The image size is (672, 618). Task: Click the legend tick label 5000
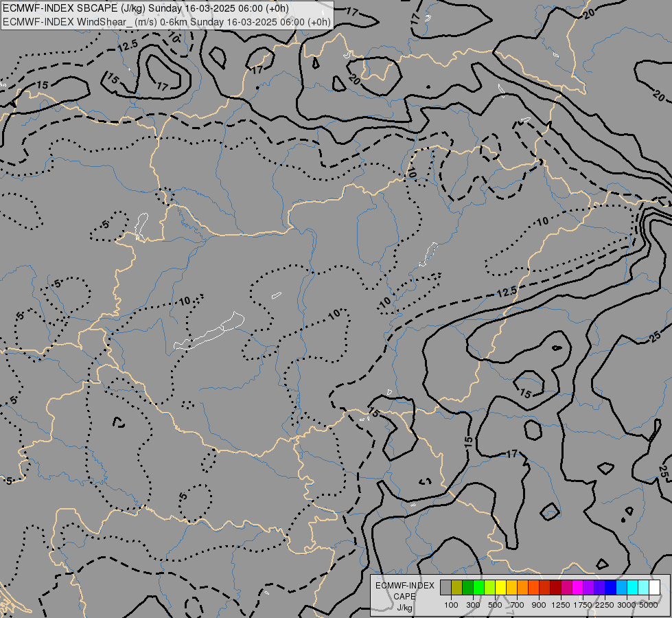point(649,605)
